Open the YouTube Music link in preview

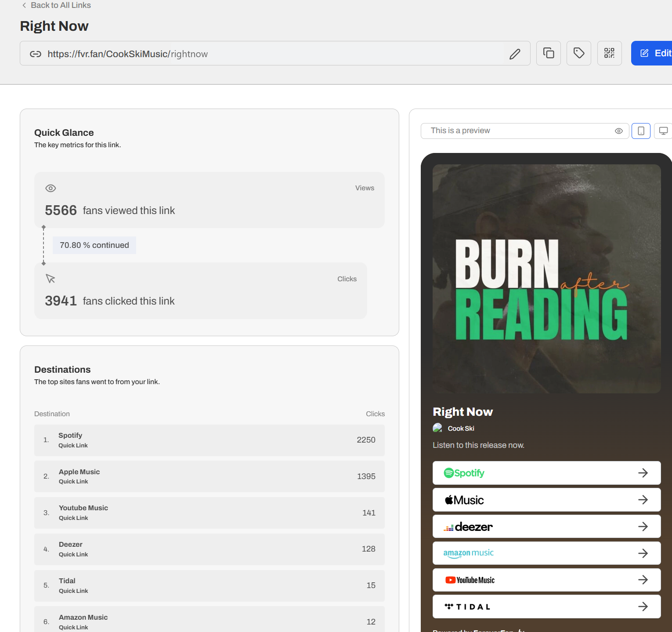(x=546, y=580)
